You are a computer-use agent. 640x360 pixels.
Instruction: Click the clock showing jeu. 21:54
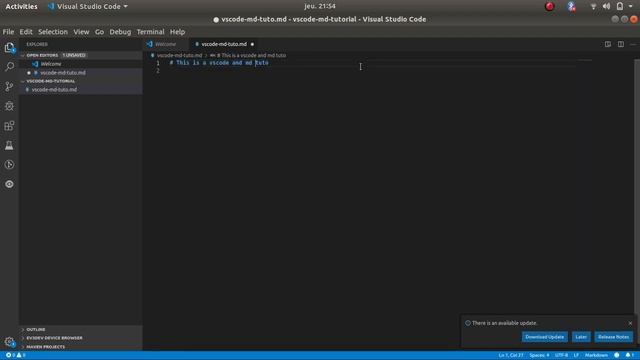tap(320, 6)
